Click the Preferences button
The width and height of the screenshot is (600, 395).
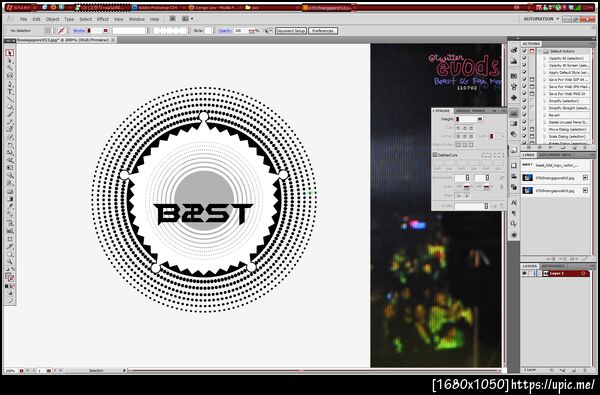pos(323,31)
